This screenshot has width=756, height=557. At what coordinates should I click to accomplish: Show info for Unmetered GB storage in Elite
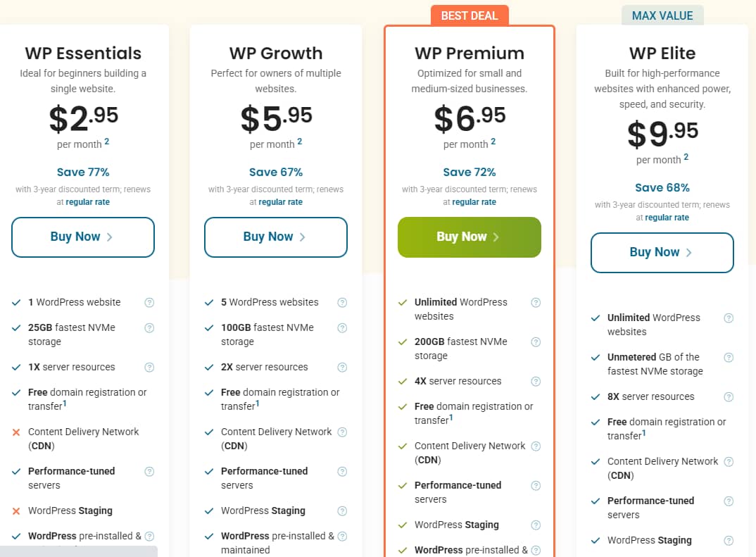pyautogui.click(x=729, y=358)
